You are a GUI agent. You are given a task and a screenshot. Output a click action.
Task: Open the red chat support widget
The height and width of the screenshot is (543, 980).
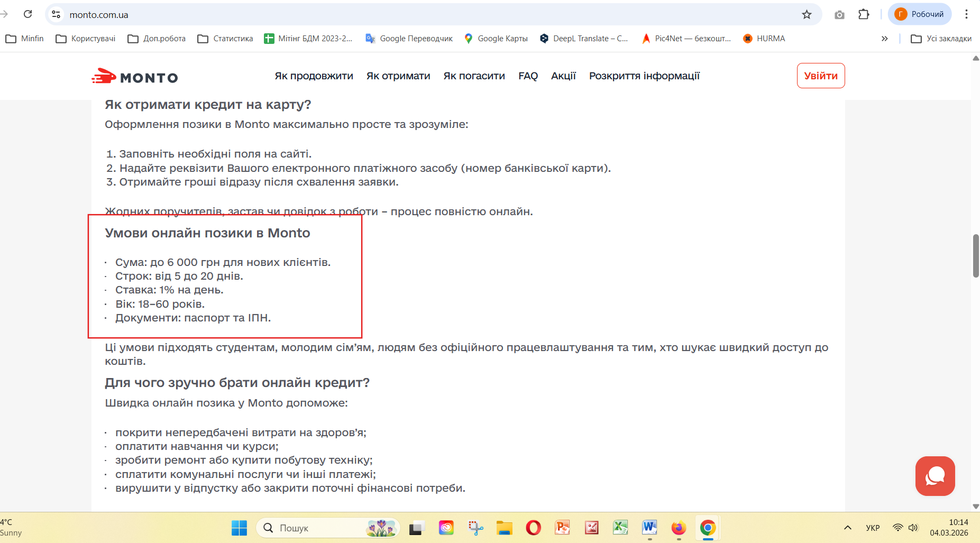pos(935,476)
